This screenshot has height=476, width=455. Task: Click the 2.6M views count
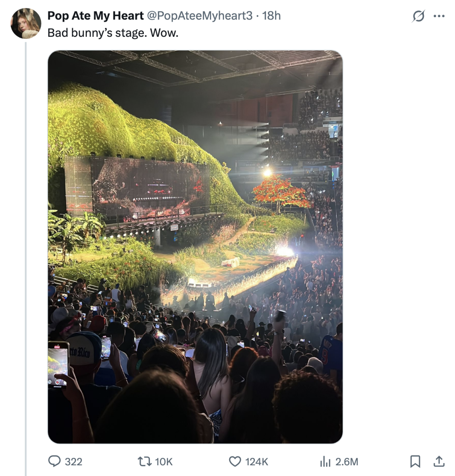pos(347,462)
